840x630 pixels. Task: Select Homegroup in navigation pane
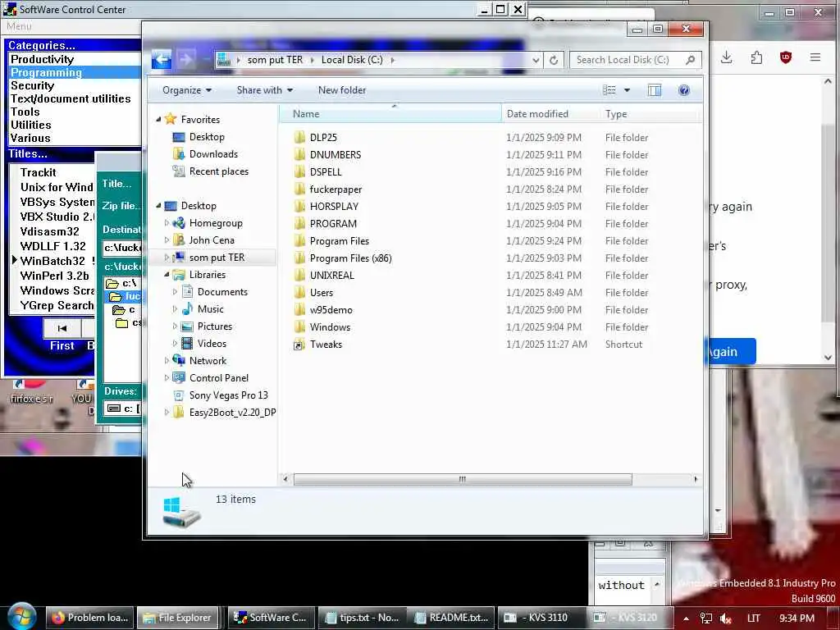pyautogui.click(x=216, y=223)
